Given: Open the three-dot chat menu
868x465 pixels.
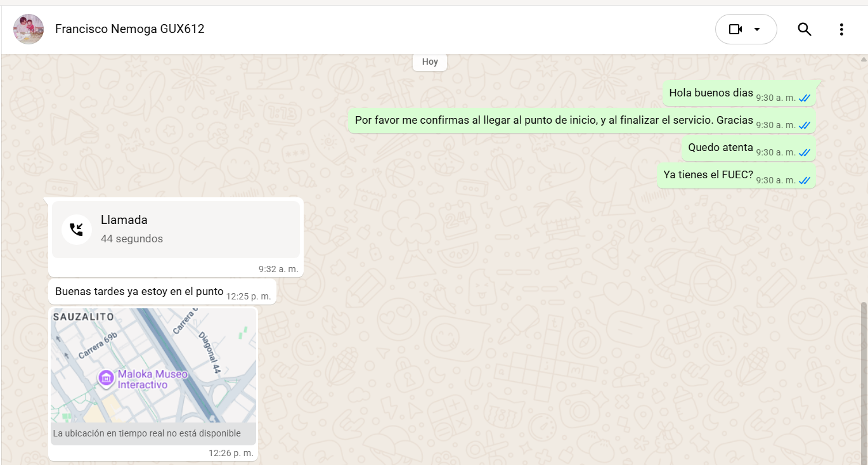Looking at the screenshot, I should coord(841,29).
